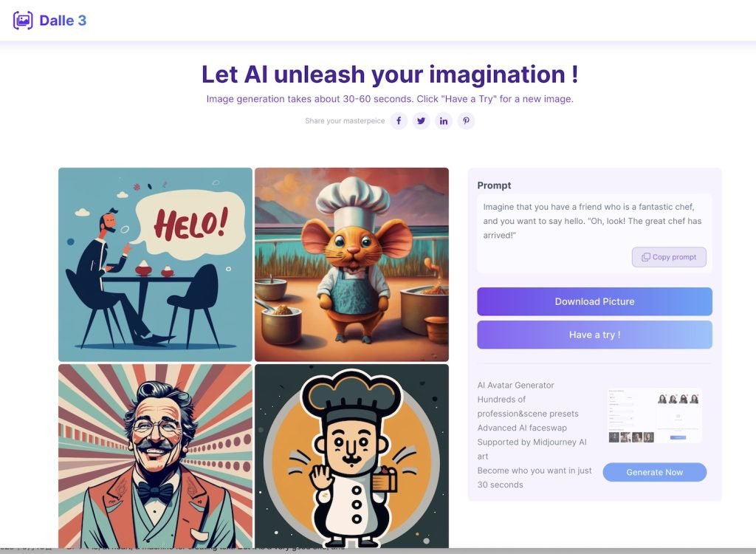Select the mouse chef image
The width and height of the screenshot is (756, 554).
pos(351,264)
